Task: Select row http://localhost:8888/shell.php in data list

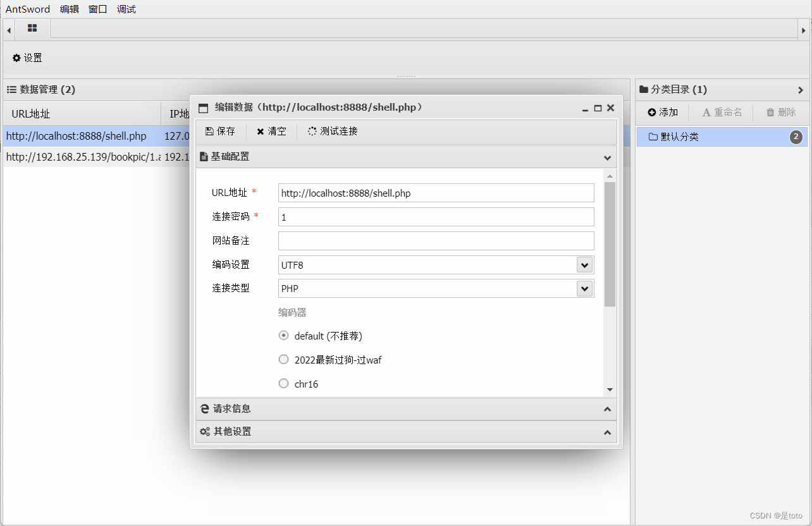Action: (x=97, y=136)
